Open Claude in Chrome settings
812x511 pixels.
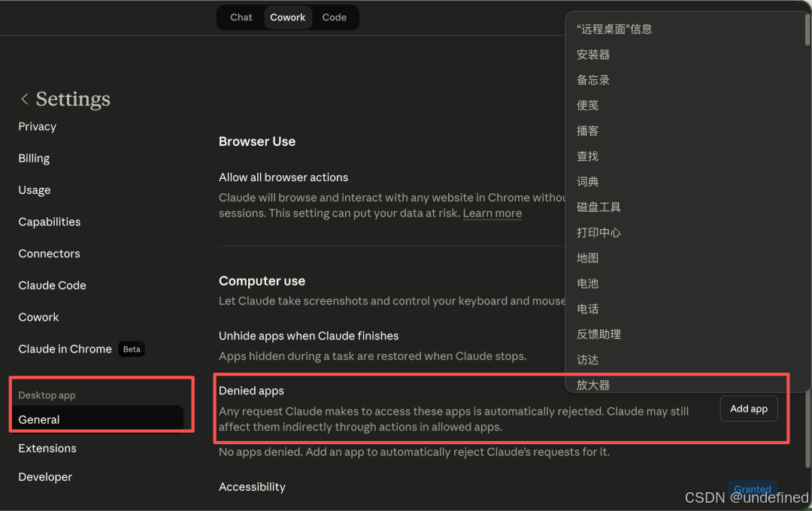[65, 349]
